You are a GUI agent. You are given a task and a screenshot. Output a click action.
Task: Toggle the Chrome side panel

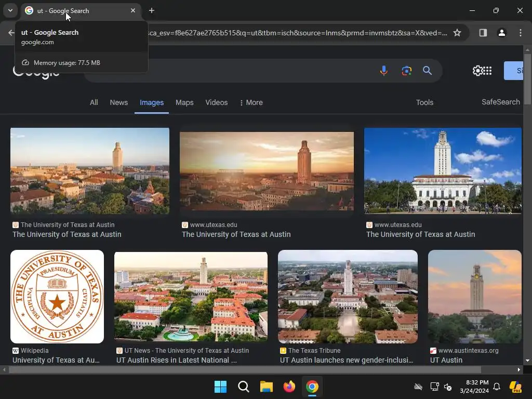point(483,33)
